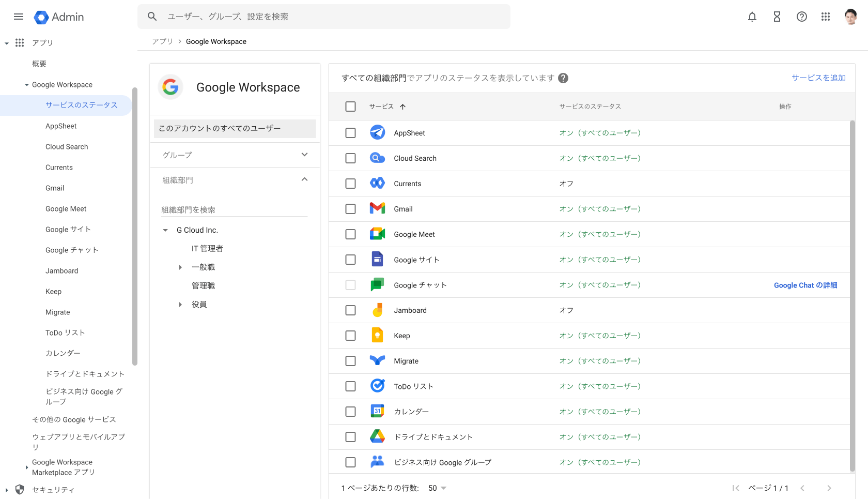868x499 pixels.
Task: Click the サービスを追加 link
Action: 819,78
